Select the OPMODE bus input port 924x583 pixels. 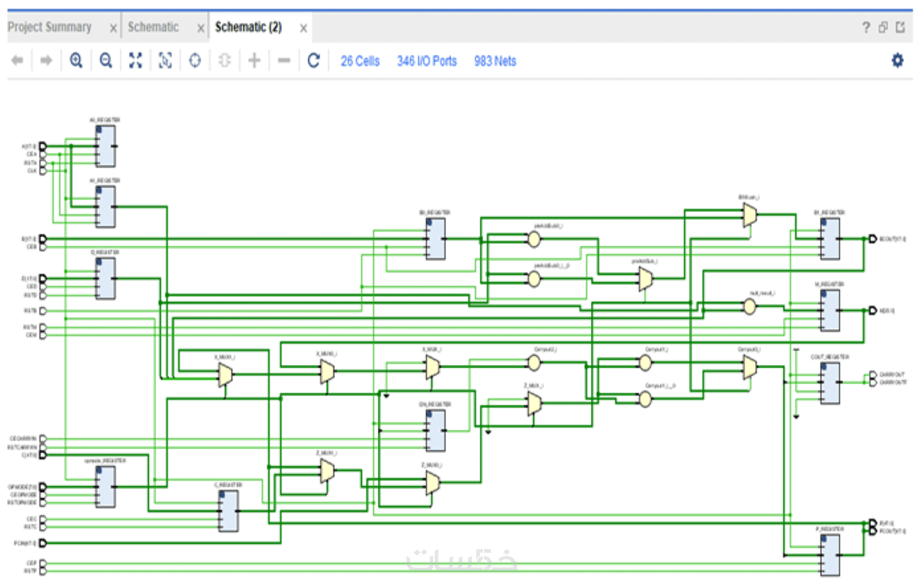(42, 487)
